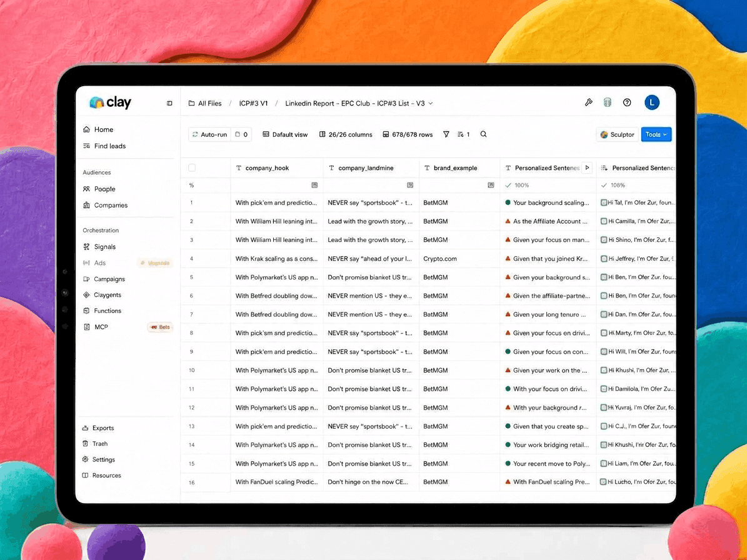Select "NEVER say "ahead of your l..." cell
The image size is (747, 560).
click(371, 259)
